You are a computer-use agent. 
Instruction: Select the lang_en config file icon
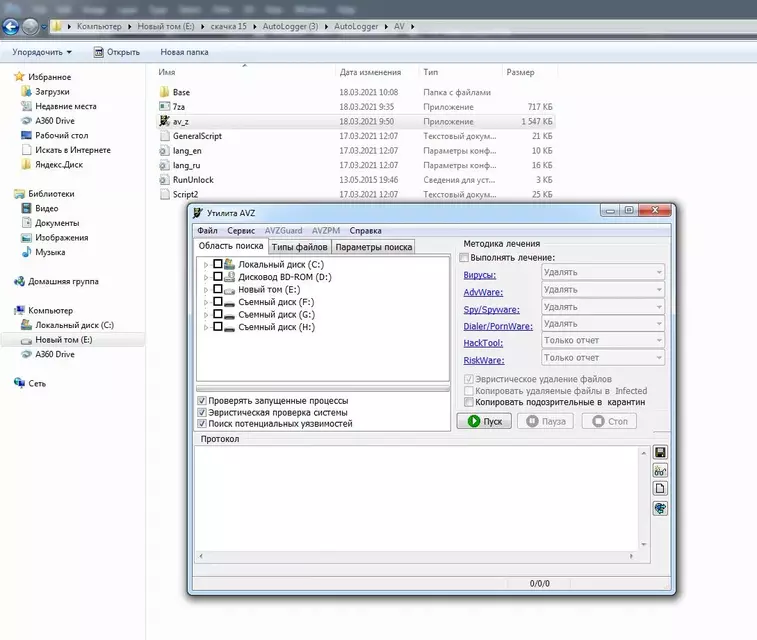pos(165,151)
